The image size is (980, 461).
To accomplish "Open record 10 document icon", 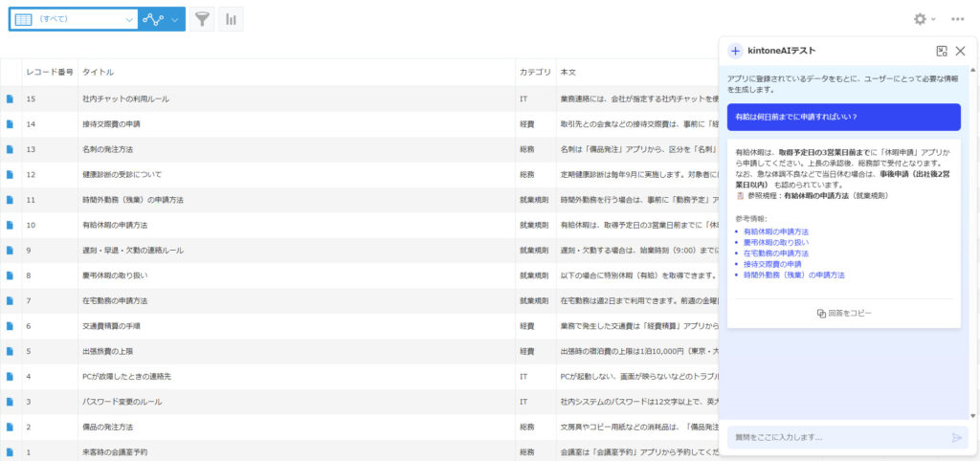I will (x=10, y=225).
